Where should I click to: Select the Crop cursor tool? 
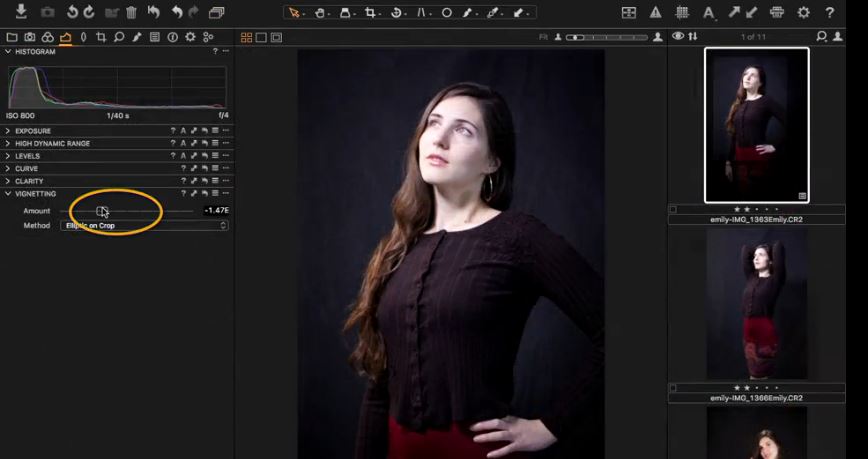click(x=371, y=13)
